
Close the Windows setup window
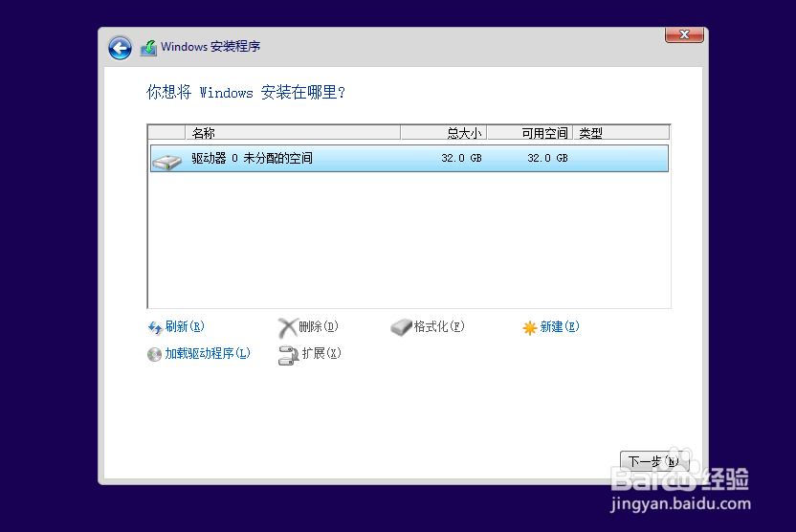(684, 34)
